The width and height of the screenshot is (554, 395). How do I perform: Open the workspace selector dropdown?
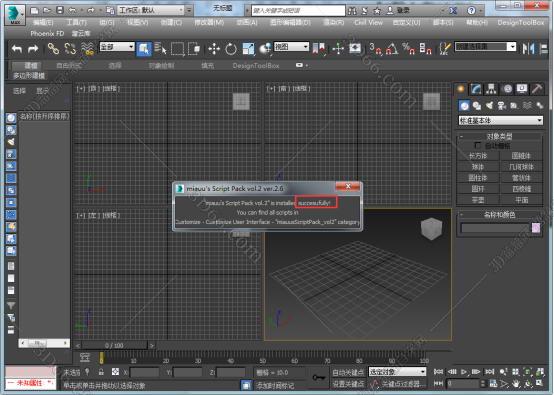click(152, 10)
